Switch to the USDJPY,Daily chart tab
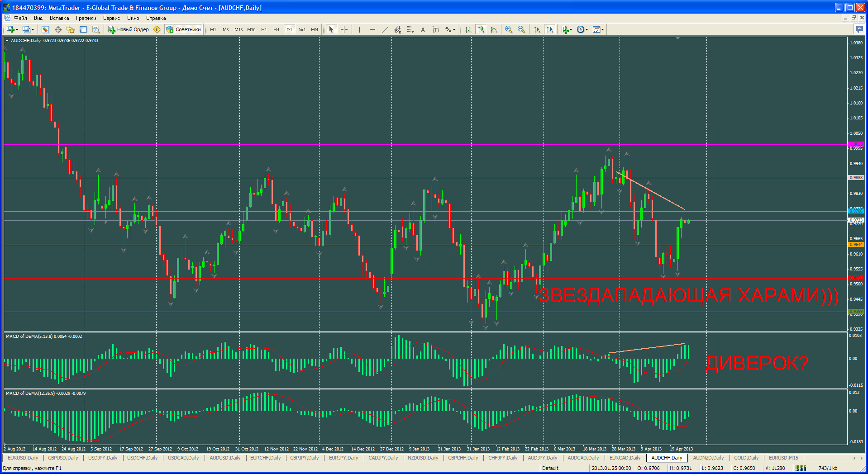 [103, 458]
